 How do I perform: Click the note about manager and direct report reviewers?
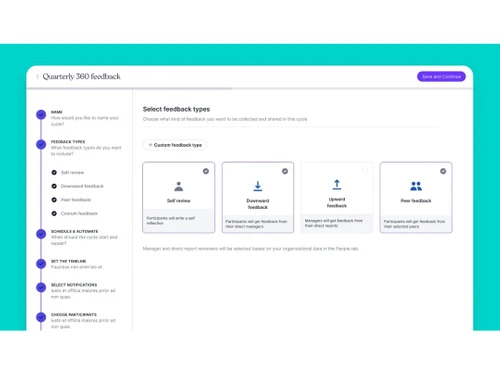(251, 249)
